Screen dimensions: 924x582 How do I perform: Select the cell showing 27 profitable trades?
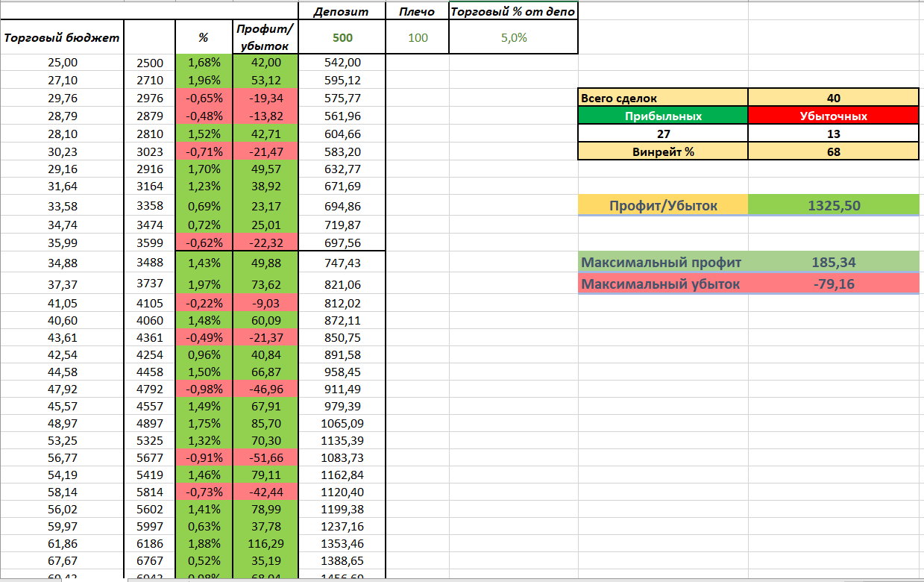663,134
